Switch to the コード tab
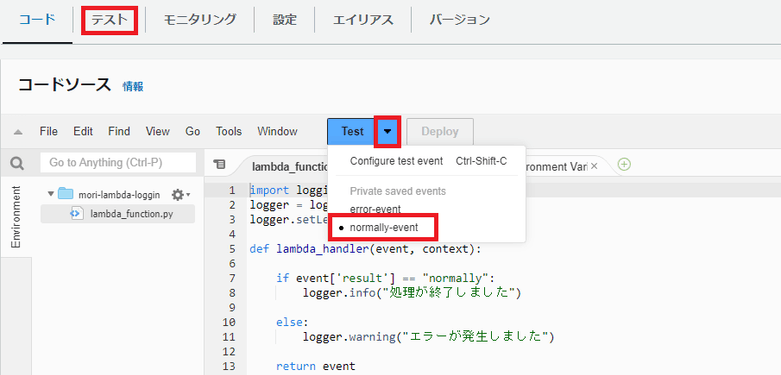Image resolution: width=781 pixels, height=375 pixels. click(37, 20)
